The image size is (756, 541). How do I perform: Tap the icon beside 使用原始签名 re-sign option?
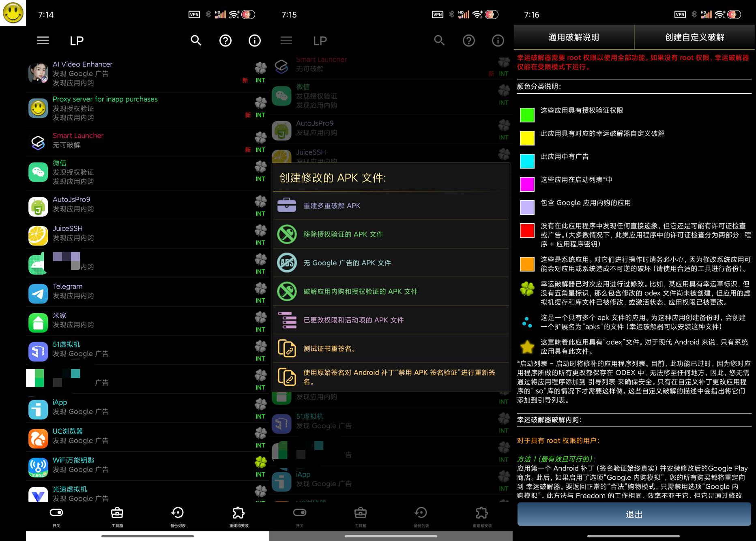click(287, 377)
